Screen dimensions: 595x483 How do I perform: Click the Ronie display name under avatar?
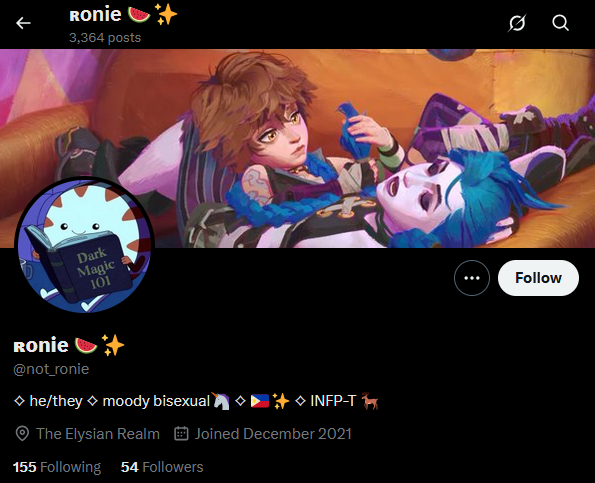point(41,345)
